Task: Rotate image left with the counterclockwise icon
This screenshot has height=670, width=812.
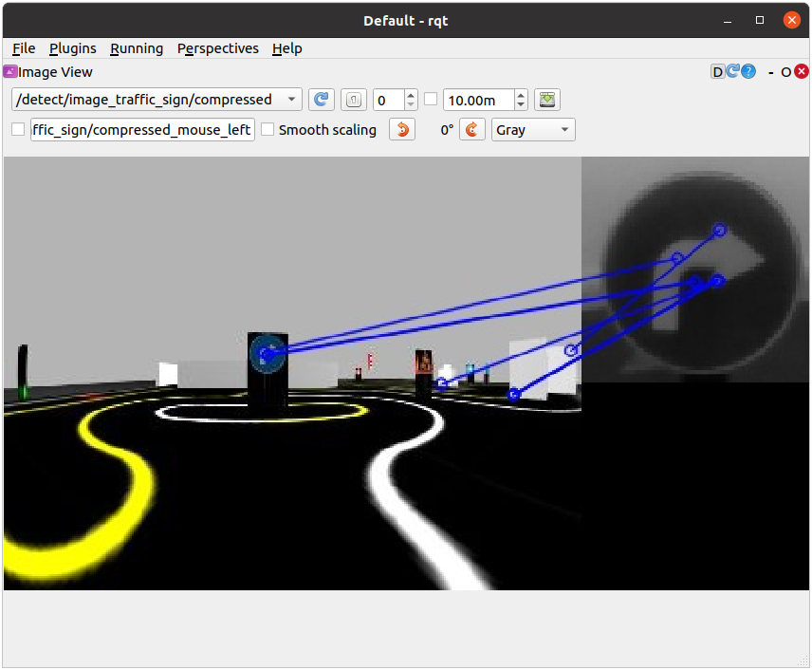Action: coord(402,130)
